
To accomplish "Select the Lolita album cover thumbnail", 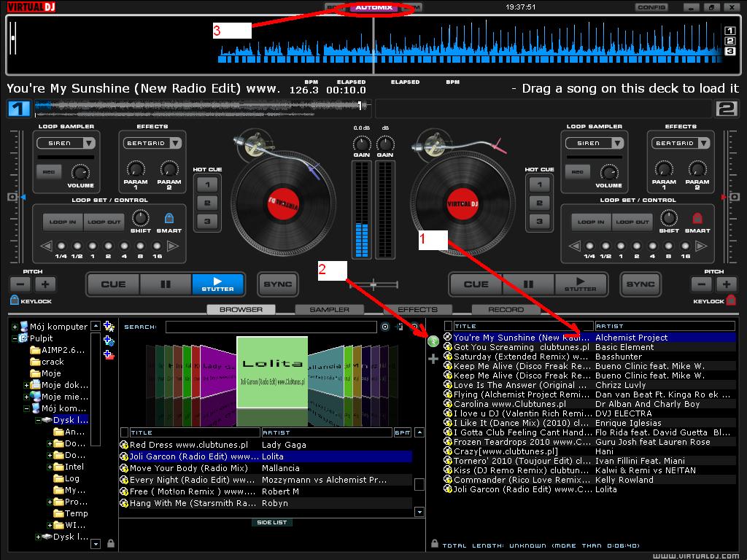I will [272, 373].
